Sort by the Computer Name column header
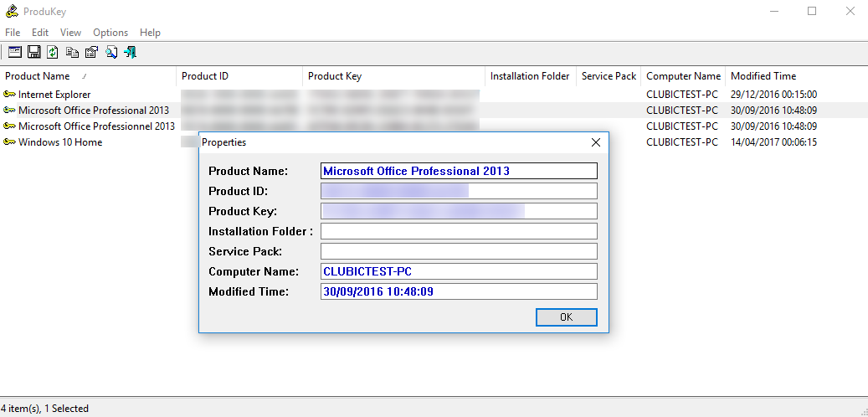Screen dimensions: 868x417 pyautogui.click(x=683, y=76)
